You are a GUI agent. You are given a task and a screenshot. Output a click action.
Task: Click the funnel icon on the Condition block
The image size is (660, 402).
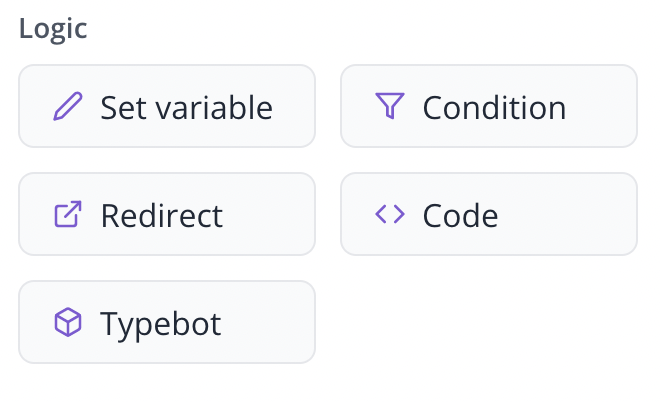(389, 106)
